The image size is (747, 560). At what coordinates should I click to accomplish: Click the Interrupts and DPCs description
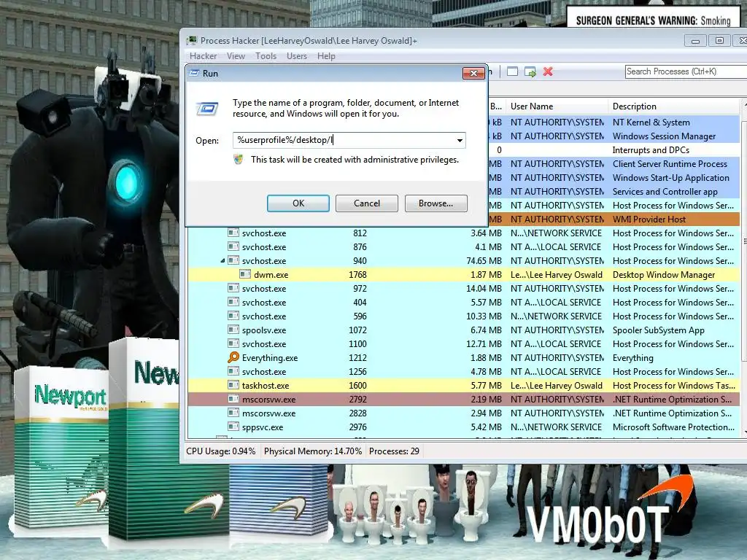click(651, 149)
